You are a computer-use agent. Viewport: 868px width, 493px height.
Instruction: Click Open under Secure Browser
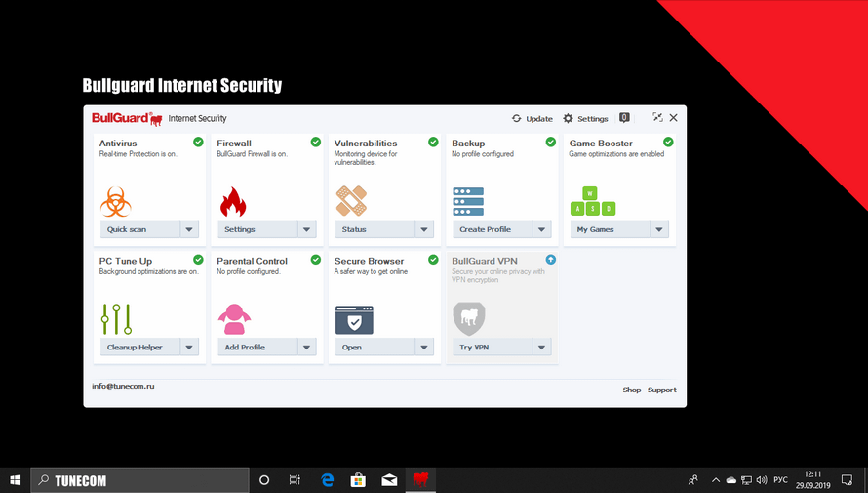click(375, 347)
